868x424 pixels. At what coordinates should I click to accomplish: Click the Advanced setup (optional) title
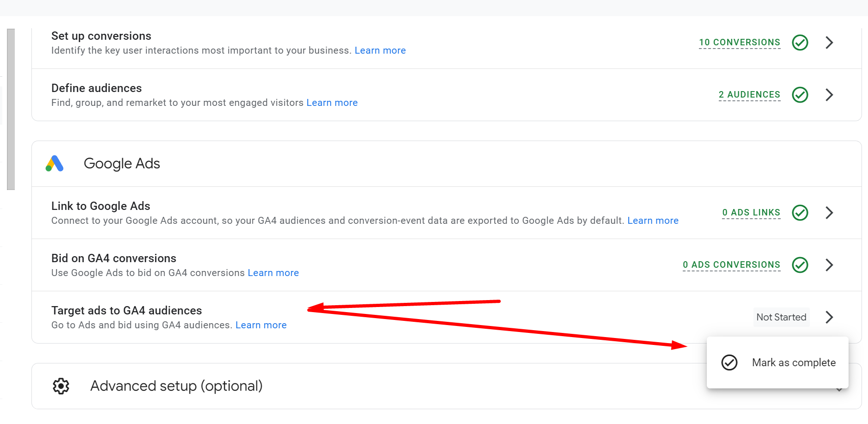tap(176, 386)
